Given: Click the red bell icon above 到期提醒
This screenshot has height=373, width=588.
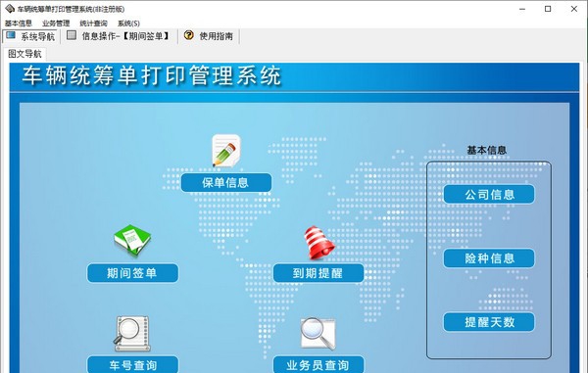Looking at the screenshot, I should click(318, 243).
